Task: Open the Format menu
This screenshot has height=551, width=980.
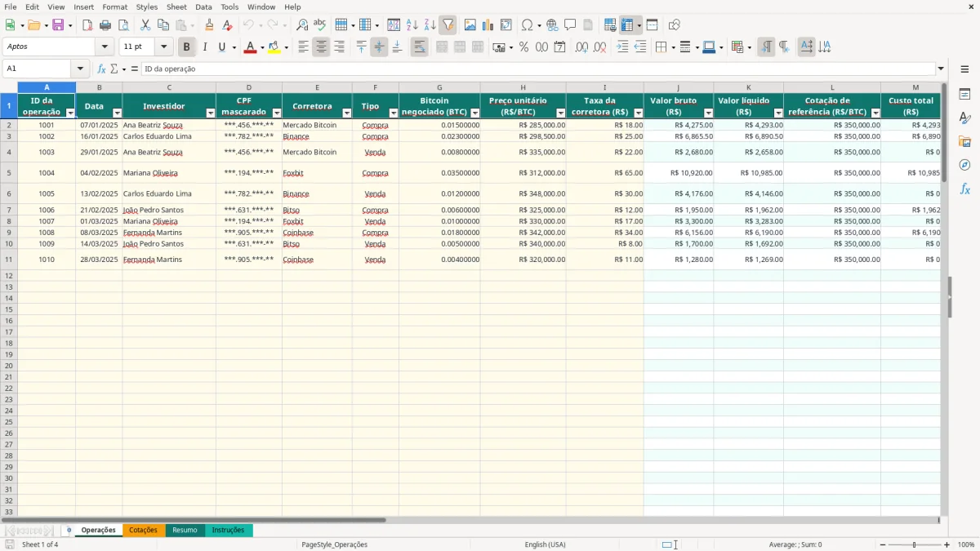Action: (x=114, y=7)
